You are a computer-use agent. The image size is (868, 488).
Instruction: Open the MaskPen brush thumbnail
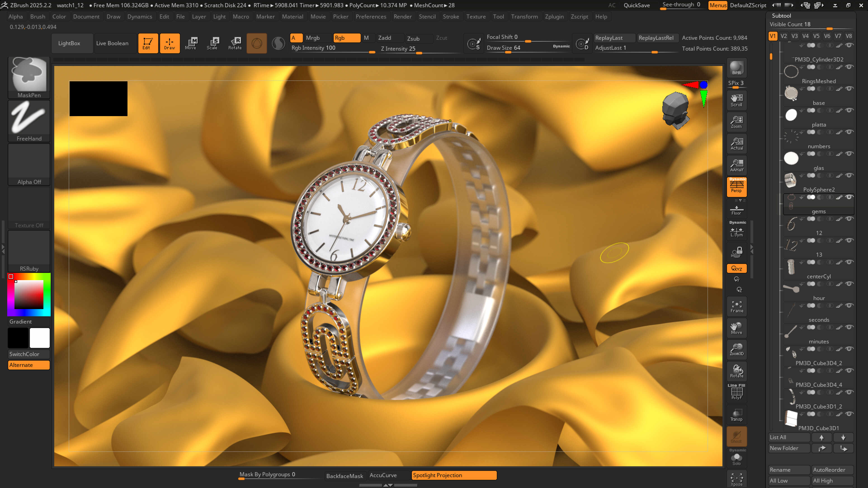click(x=29, y=77)
